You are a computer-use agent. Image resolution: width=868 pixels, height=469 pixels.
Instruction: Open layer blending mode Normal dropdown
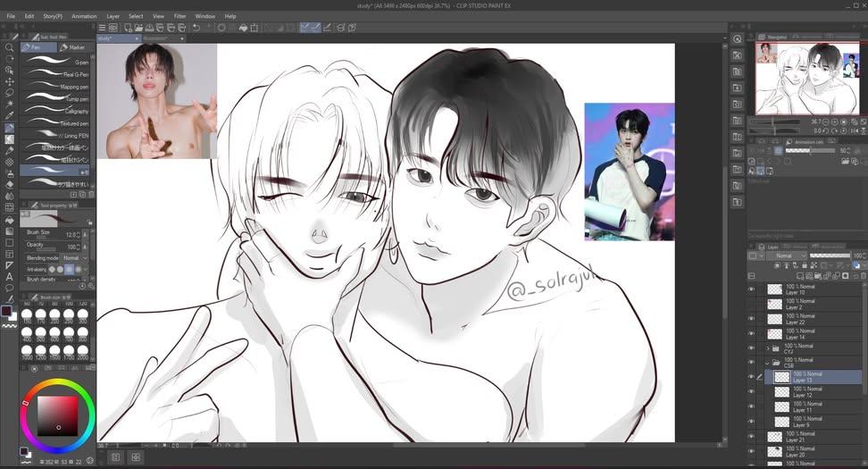pyautogui.click(x=788, y=255)
